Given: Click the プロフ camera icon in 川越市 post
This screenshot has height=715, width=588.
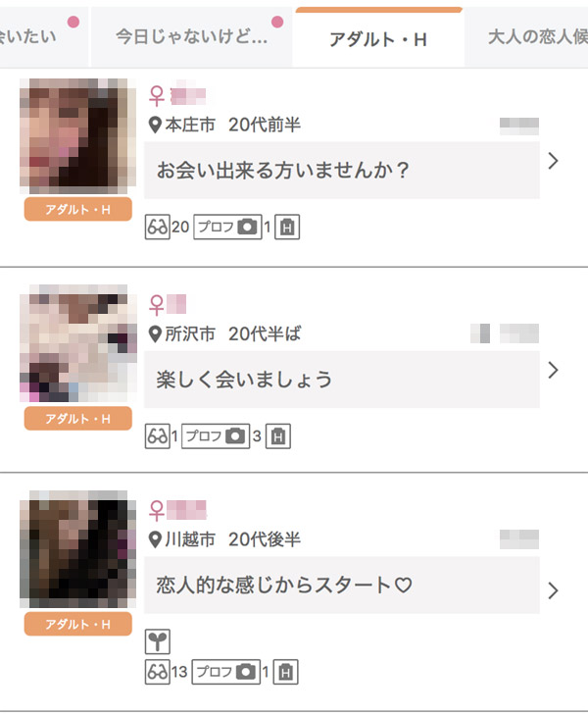Looking at the screenshot, I should [x=226, y=672].
